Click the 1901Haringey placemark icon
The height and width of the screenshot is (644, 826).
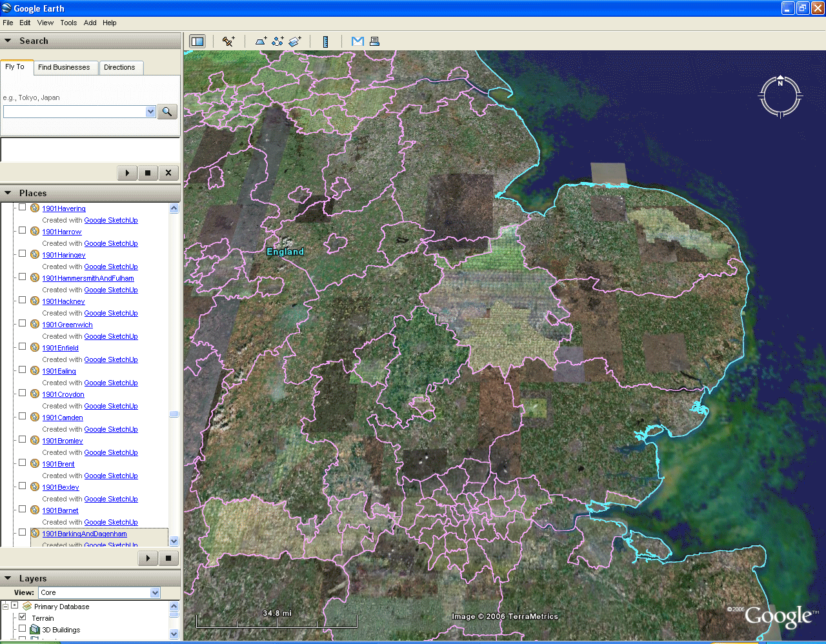(x=35, y=254)
